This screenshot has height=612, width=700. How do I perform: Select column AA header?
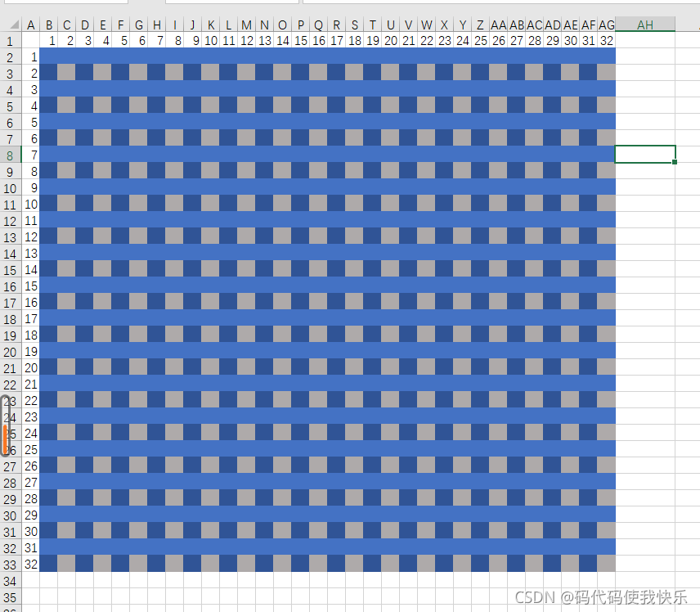(x=498, y=25)
